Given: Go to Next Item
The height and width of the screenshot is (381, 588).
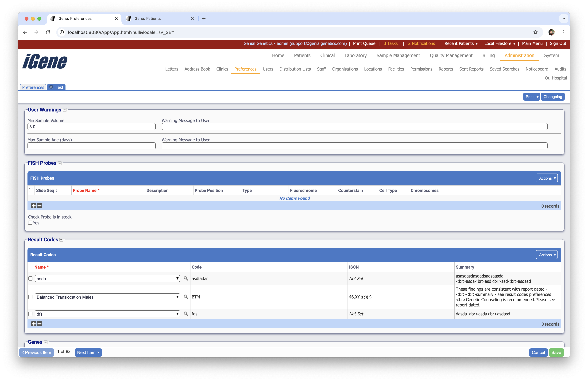Looking at the screenshot, I should coord(88,352).
